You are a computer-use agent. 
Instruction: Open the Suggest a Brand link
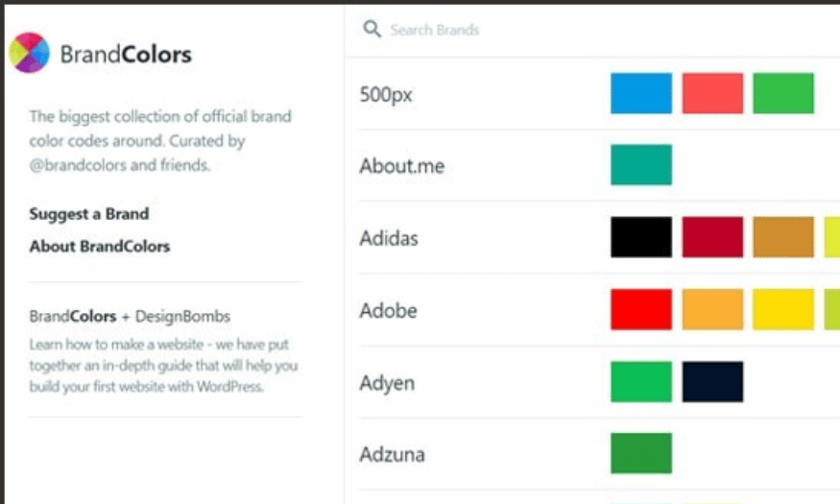click(89, 214)
